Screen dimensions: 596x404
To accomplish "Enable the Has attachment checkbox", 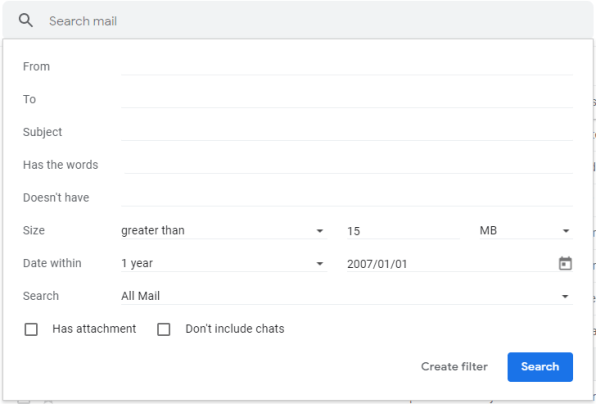I will pos(31,329).
